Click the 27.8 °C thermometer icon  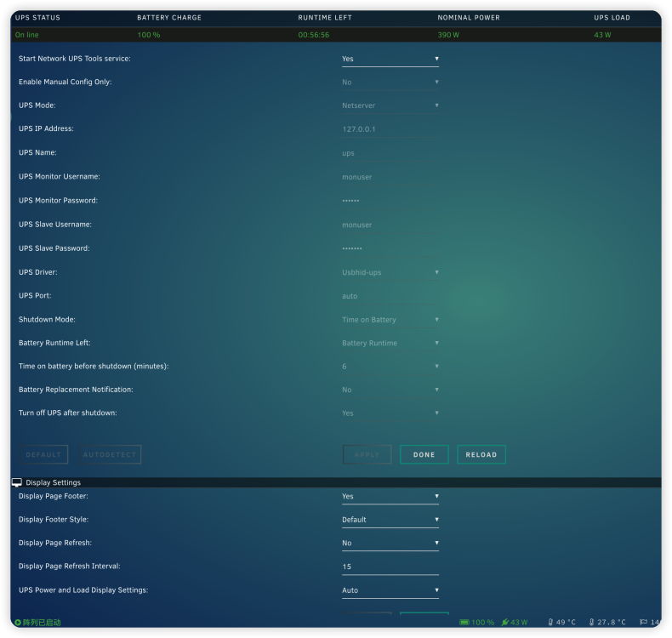(591, 622)
